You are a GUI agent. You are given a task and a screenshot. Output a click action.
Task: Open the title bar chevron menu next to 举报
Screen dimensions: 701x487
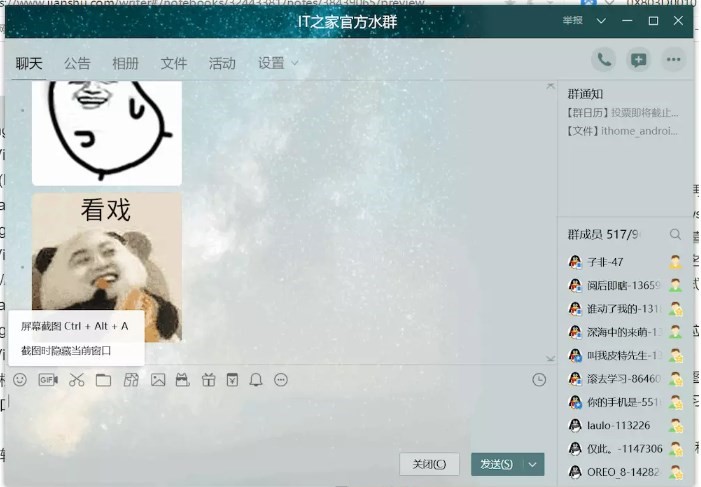pos(601,21)
